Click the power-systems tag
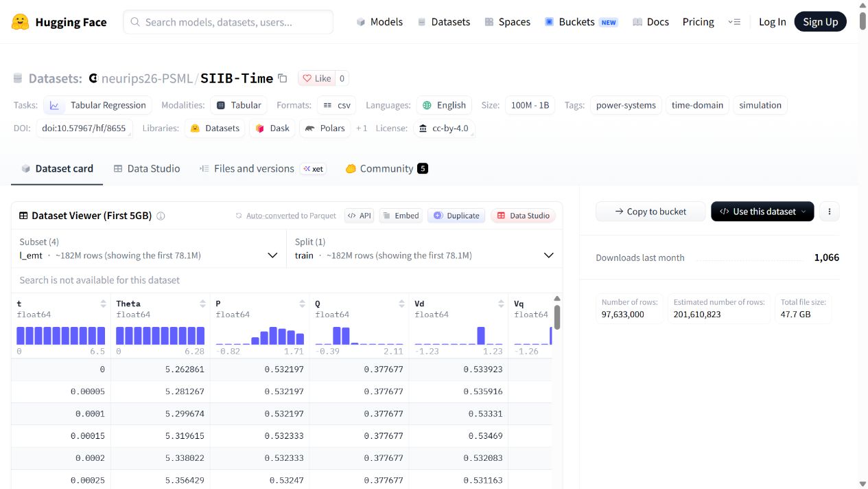 626,105
